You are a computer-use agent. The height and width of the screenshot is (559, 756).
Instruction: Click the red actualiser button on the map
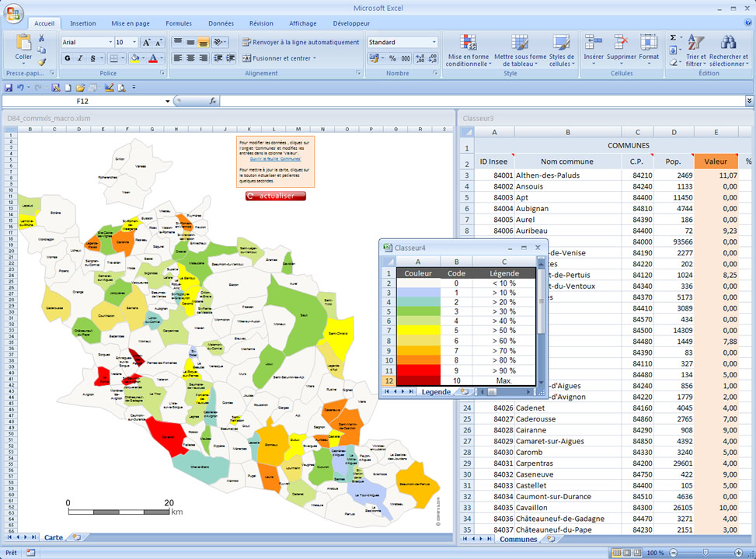pyautogui.click(x=276, y=196)
